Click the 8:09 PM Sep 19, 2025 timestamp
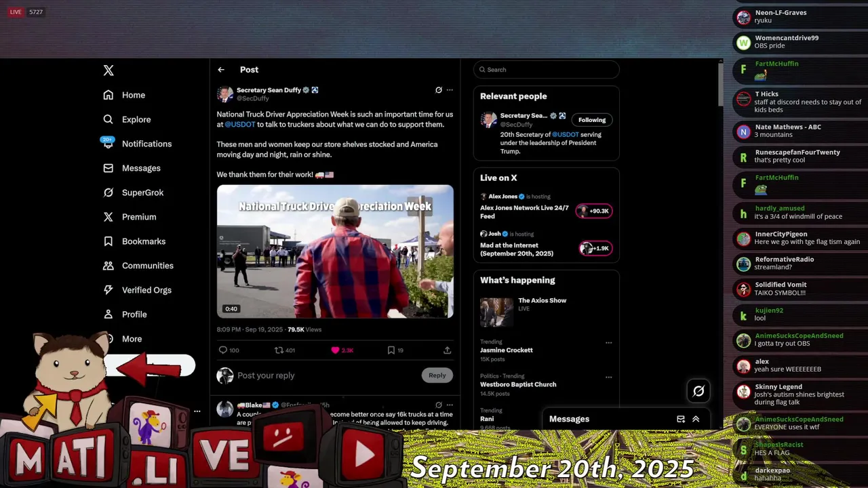Screen dimensions: 868x488 coord(250,329)
